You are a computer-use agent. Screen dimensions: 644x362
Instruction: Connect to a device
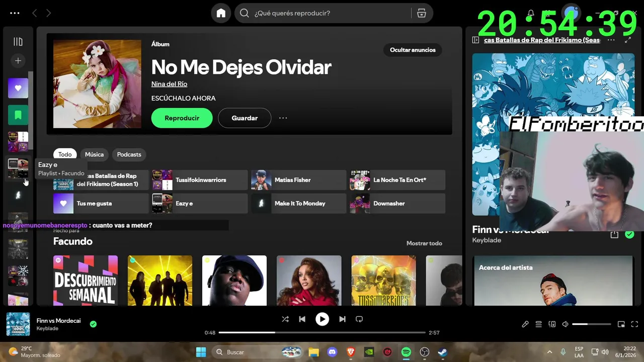552,324
